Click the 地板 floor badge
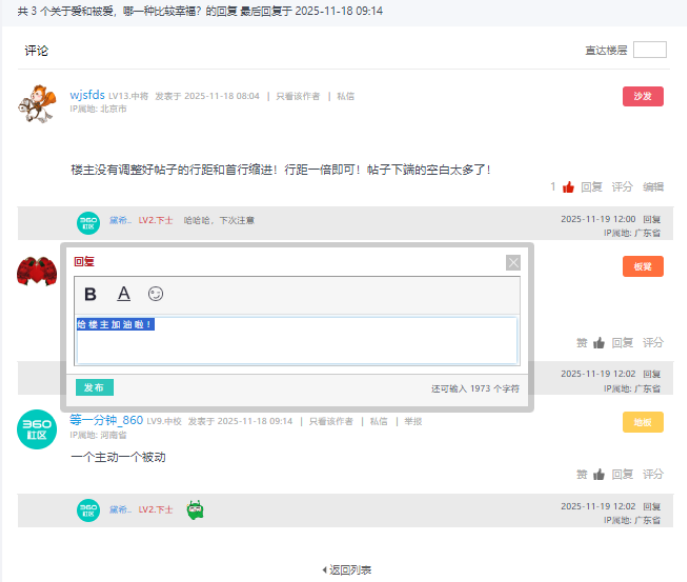The height and width of the screenshot is (582, 687). point(642,422)
